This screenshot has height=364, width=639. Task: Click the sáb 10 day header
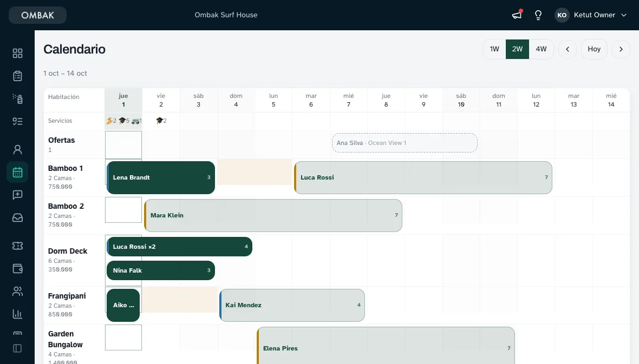(x=461, y=100)
